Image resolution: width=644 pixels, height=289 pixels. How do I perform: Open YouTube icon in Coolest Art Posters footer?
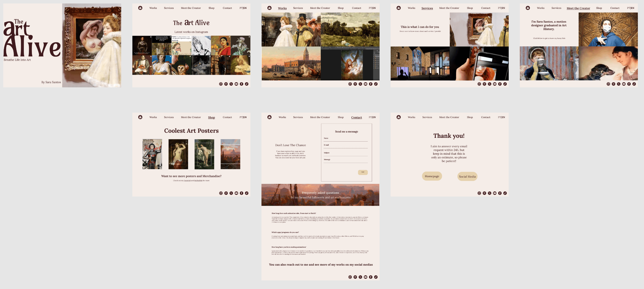pyautogui.click(x=237, y=193)
